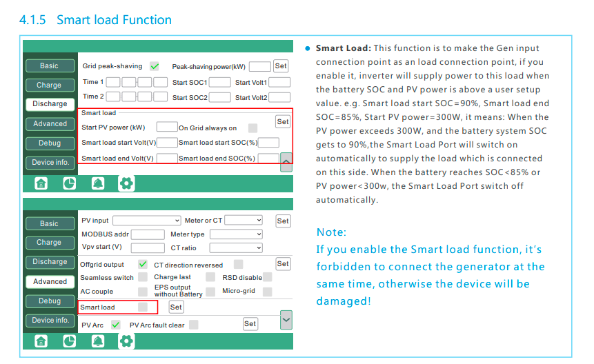Click the MODBUS addr input field
The image size is (594, 364).
(x=148, y=234)
